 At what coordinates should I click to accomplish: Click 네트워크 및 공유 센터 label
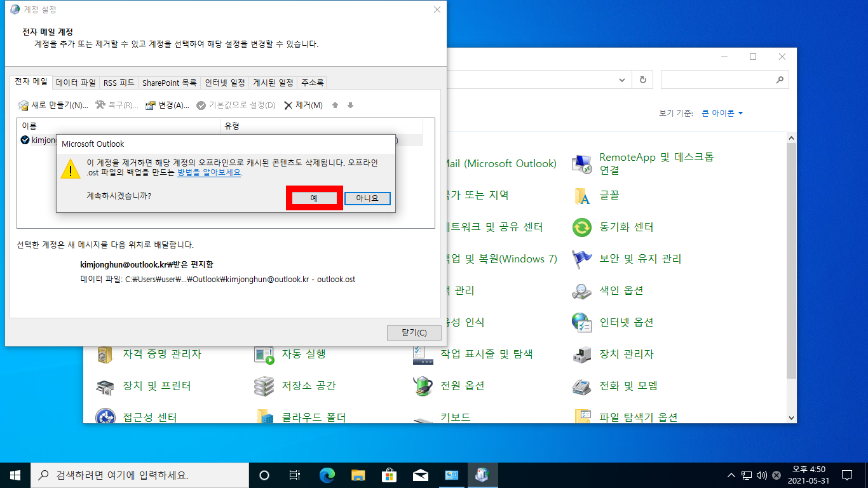click(495, 227)
